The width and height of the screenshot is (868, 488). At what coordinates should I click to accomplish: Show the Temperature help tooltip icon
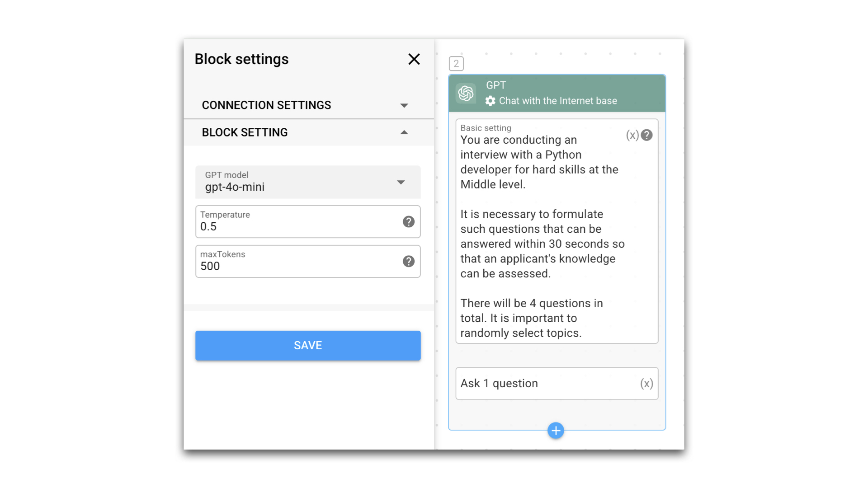click(x=408, y=222)
